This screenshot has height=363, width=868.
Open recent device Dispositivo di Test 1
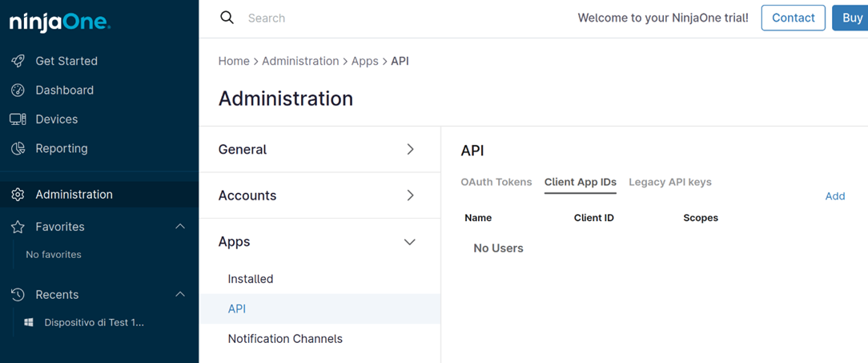coord(94,323)
